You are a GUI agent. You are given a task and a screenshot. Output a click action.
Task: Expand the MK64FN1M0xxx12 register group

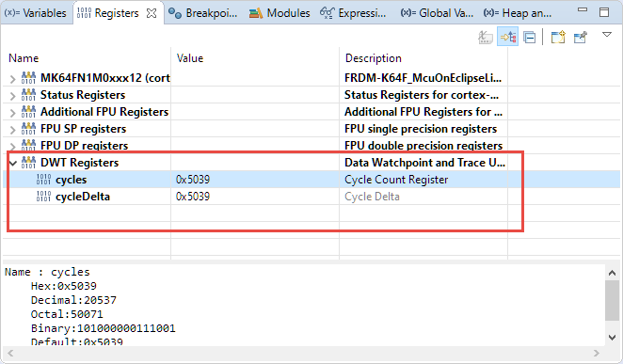pos(13,79)
